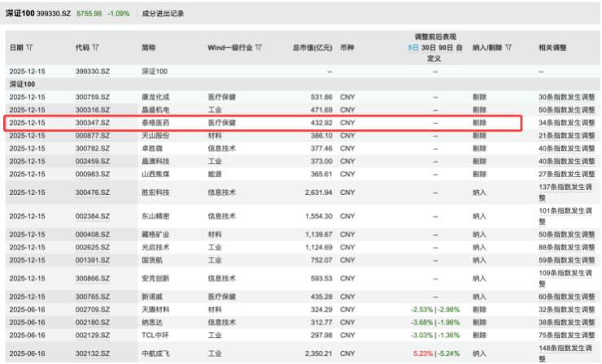Image resolution: width=602 pixels, height=364 pixels.
Task: Open 38条指数发生调整 for 纳思达
Action: [x=567, y=323]
